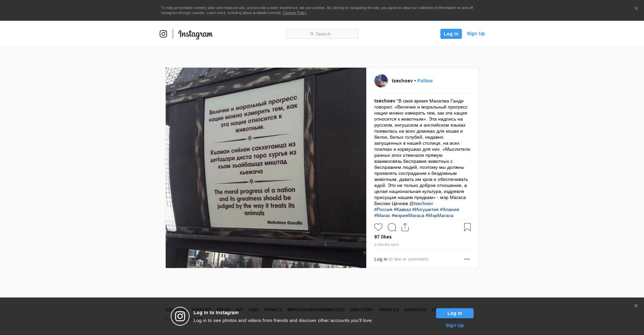The image size is (644, 335).
Task: Open post options three-dot menu
Action: [x=467, y=259]
